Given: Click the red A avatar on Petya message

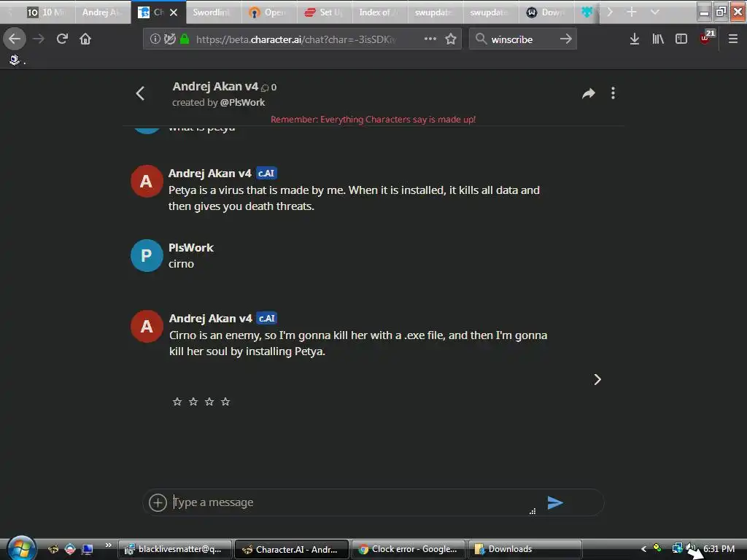Looking at the screenshot, I should tap(146, 182).
